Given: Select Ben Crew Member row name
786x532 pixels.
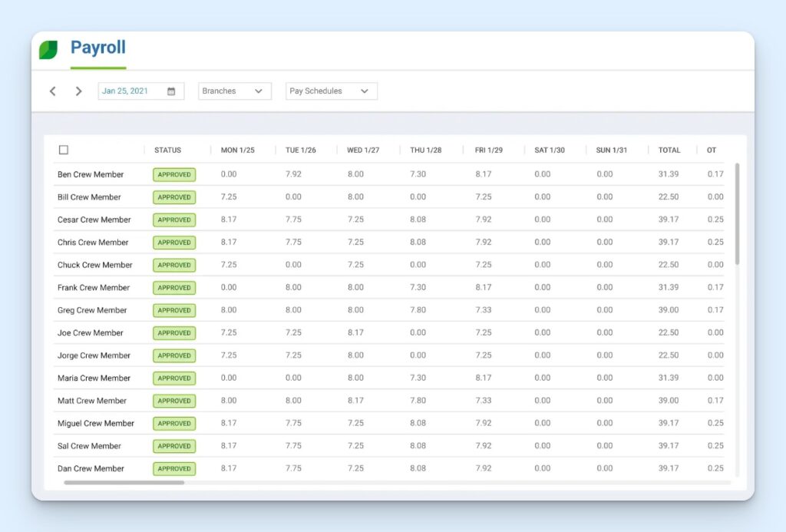Looking at the screenshot, I should 91,174.
